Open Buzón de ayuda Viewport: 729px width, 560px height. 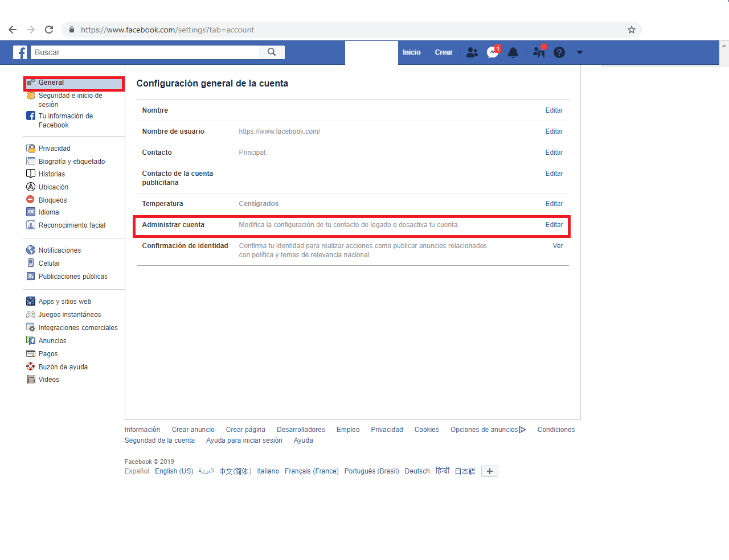click(x=63, y=367)
